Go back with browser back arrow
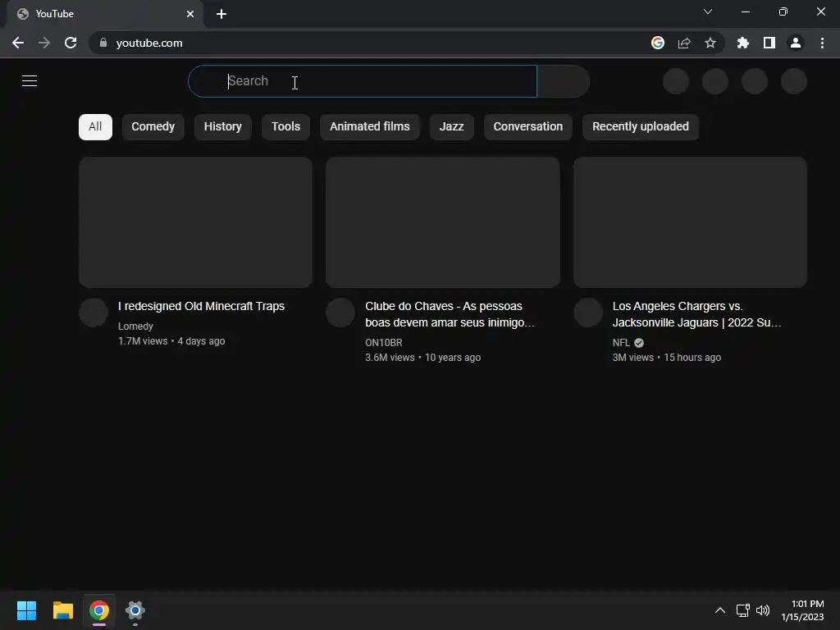 pos(18,43)
